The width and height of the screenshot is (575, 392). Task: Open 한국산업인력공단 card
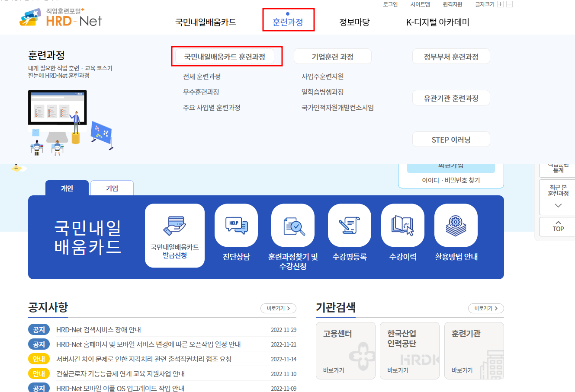click(410, 351)
